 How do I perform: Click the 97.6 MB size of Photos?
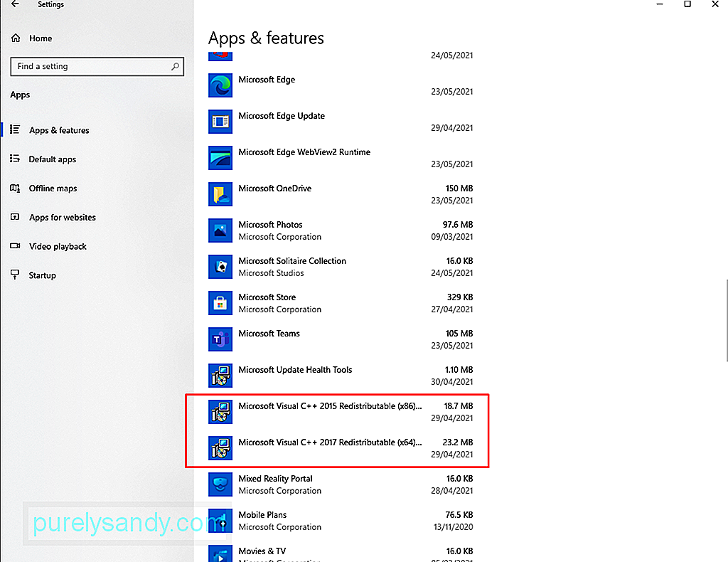click(457, 224)
